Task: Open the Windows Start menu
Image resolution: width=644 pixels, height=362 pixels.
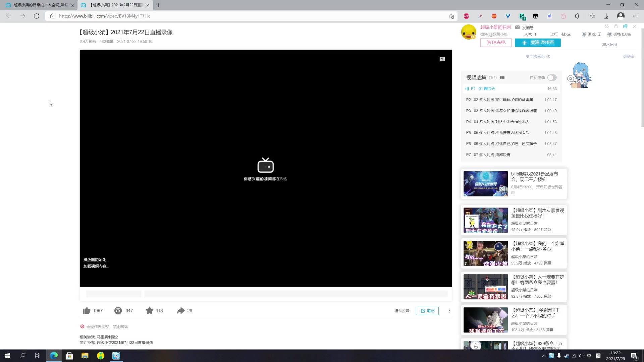Action: tap(7, 356)
